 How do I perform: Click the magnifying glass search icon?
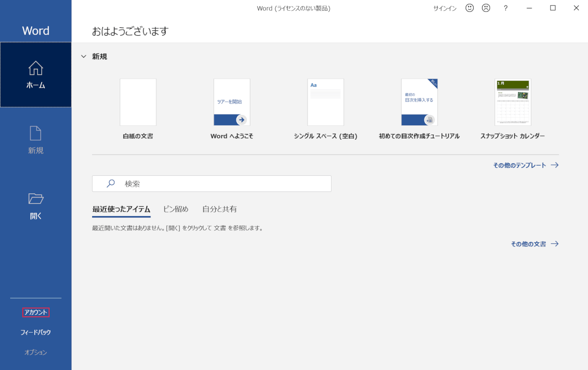pyautogui.click(x=111, y=184)
